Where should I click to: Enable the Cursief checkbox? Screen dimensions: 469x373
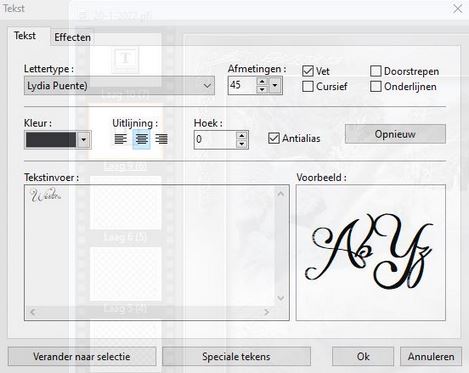click(308, 86)
